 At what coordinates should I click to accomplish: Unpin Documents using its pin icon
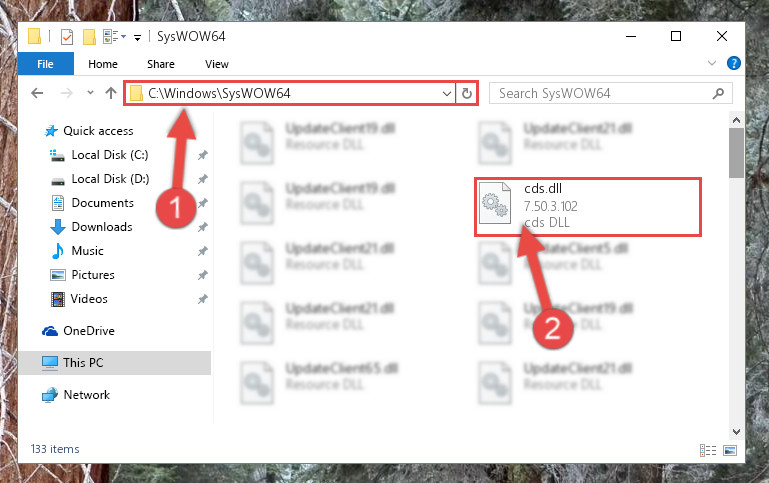203,203
